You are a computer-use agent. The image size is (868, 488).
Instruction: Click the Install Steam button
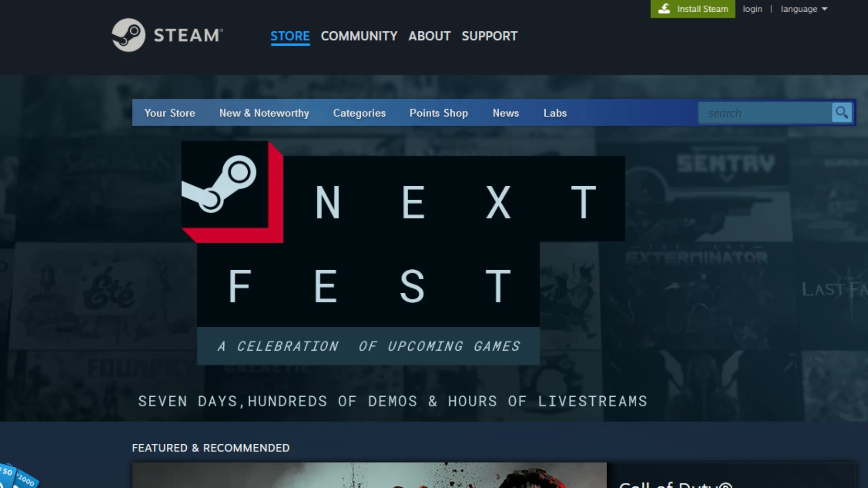point(693,9)
